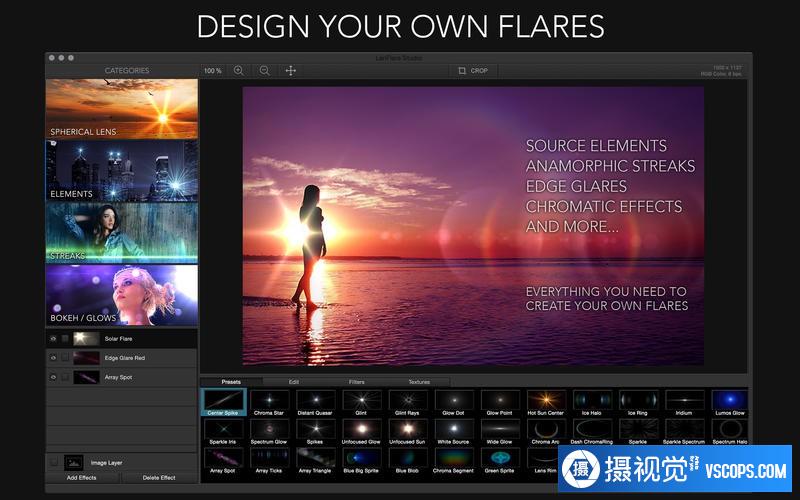The image size is (800, 500).
Task: Open the Bokeh / Glows category
Action: [121, 295]
